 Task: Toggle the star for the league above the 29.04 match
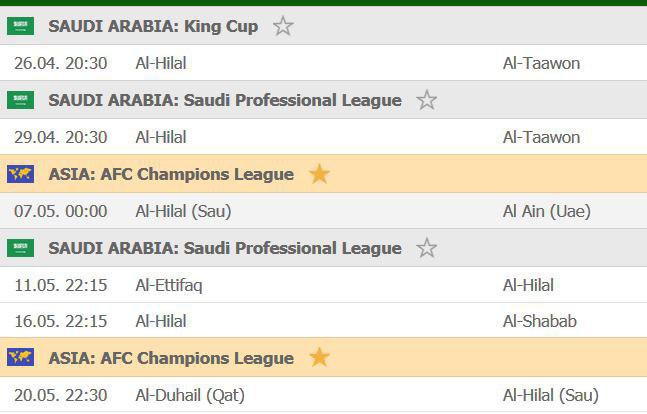point(427,100)
